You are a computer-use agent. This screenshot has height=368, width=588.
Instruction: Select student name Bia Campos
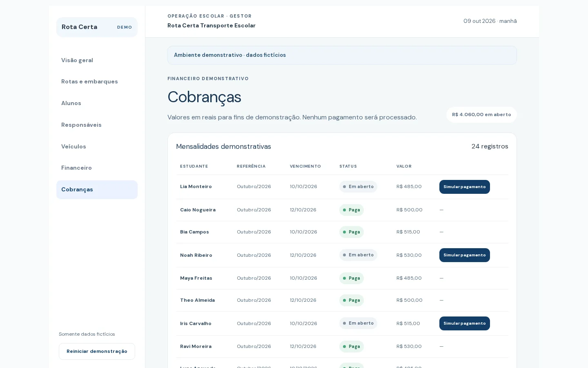(x=194, y=232)
